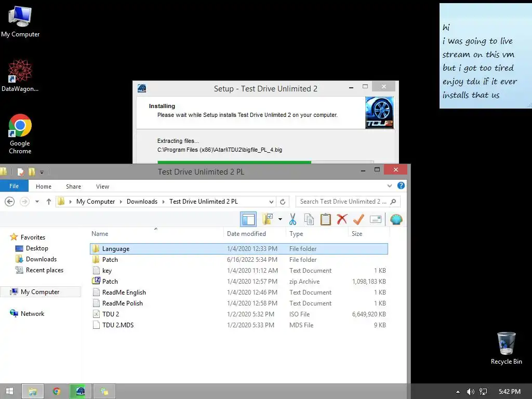The width and height of the screenshot is (532, 399).
Task: Select ReadMe Polish file
Action: click(239, 303)
